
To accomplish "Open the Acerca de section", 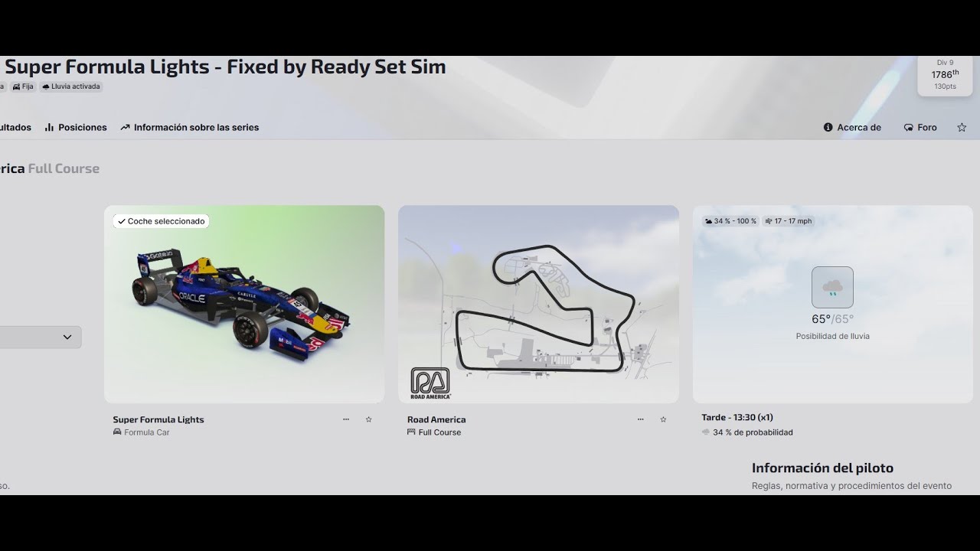I will [852, 128].
